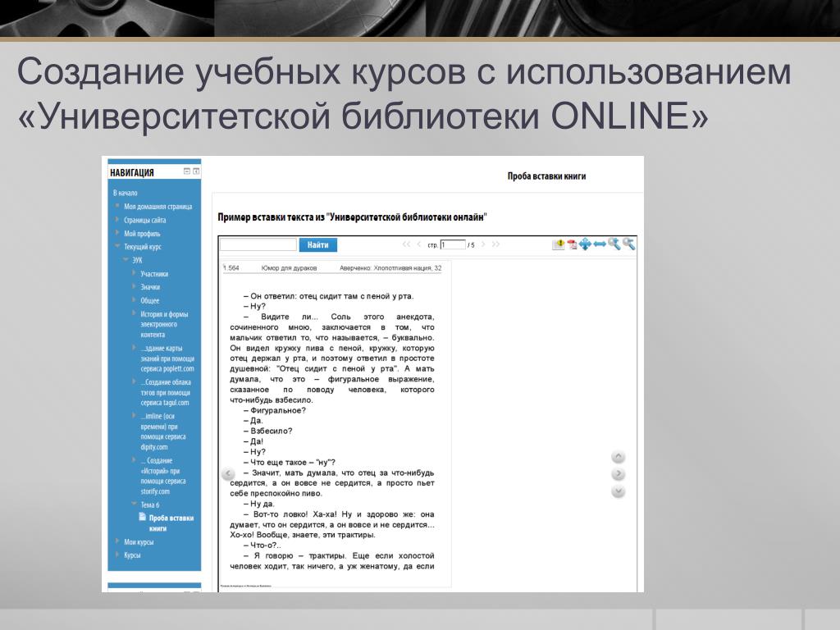Click the page number field showing 1

point(453,244)
